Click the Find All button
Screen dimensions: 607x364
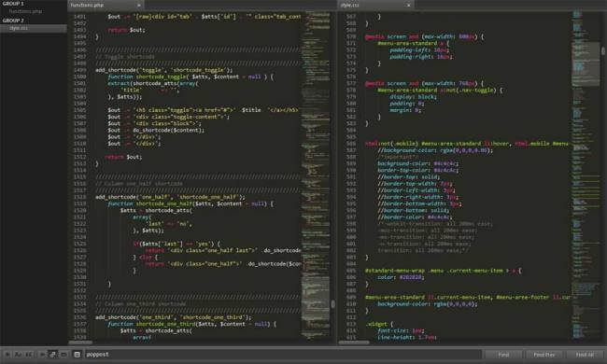coord(585,355)
